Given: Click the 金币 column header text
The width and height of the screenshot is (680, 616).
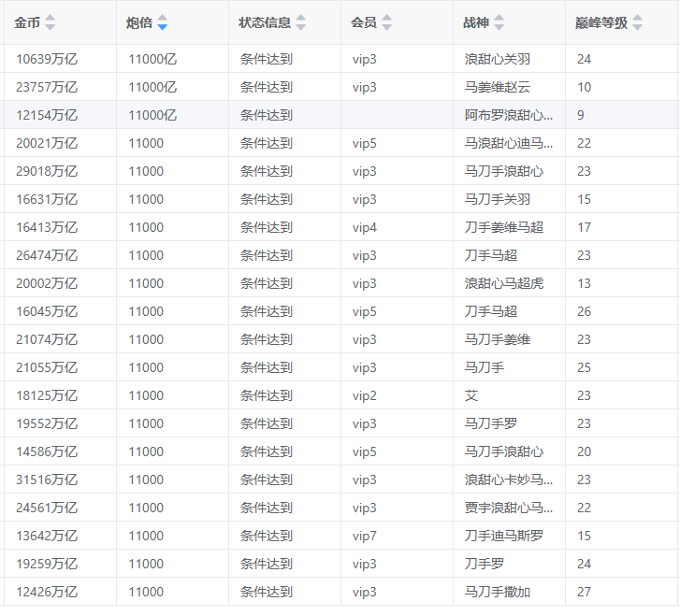Looking at the screenshot, I should click(27, 22).
